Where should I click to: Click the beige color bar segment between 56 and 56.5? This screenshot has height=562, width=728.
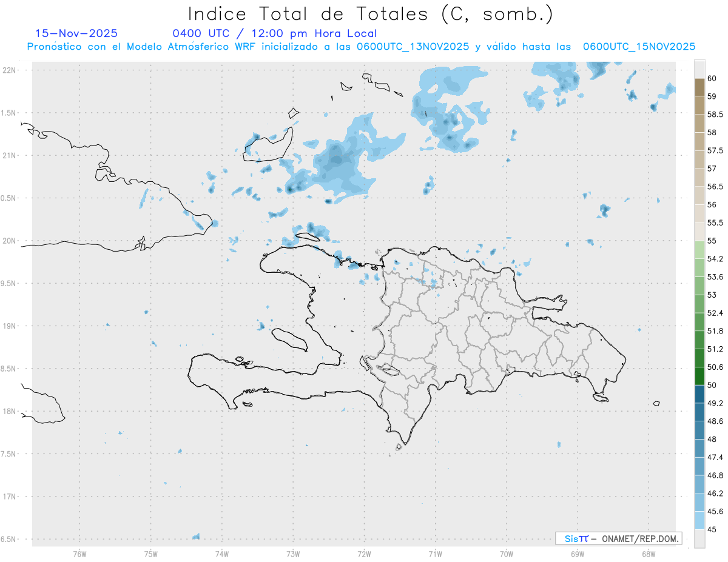(699, 196)
